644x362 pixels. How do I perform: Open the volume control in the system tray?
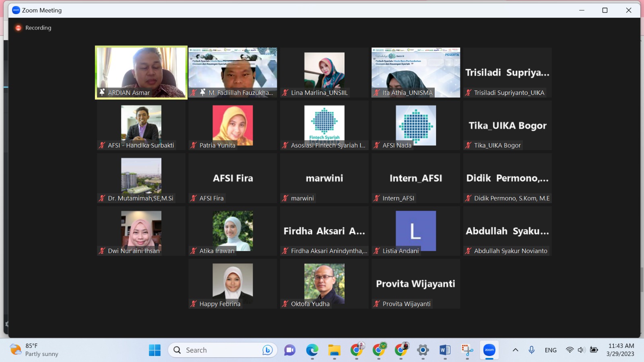(x=581, y=350)
